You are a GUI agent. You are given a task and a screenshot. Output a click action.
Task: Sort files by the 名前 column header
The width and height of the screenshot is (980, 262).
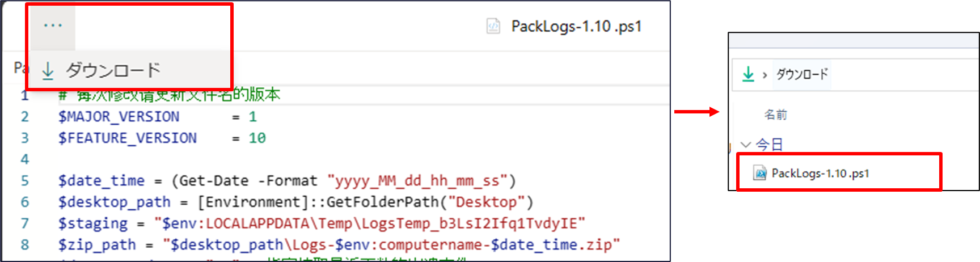[775, 115]
